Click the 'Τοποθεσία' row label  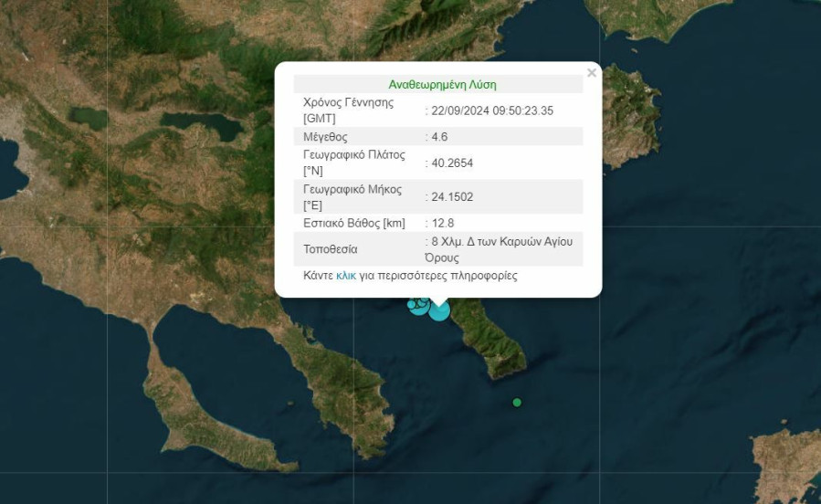tap(331, 249)
